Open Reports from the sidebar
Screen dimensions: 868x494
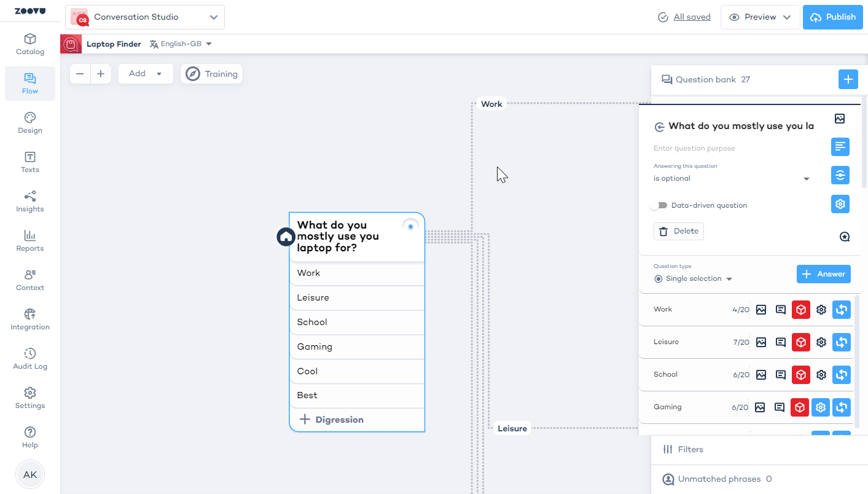(x=29, y=240)
